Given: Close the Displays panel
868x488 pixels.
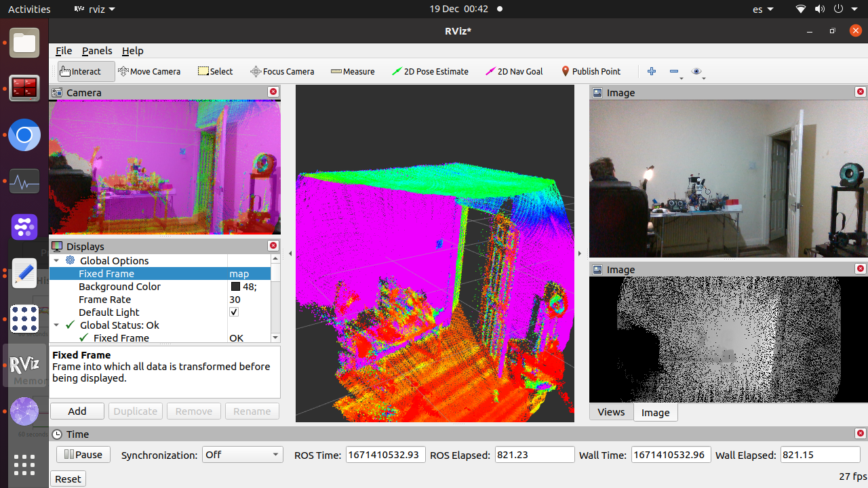Looking at the screenshot, I should coord(273,246).
